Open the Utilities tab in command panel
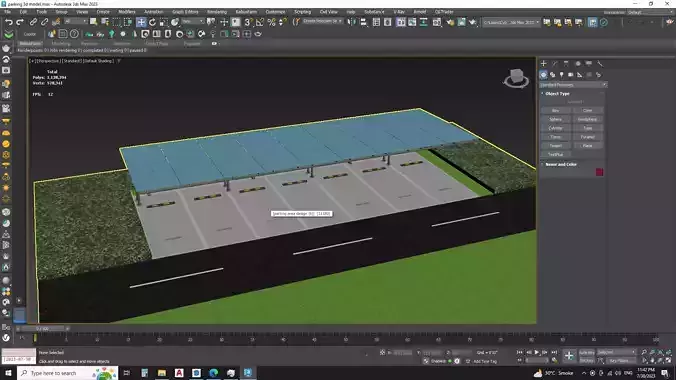The height and width of the screenshot is (380, 676). (600, 63)
